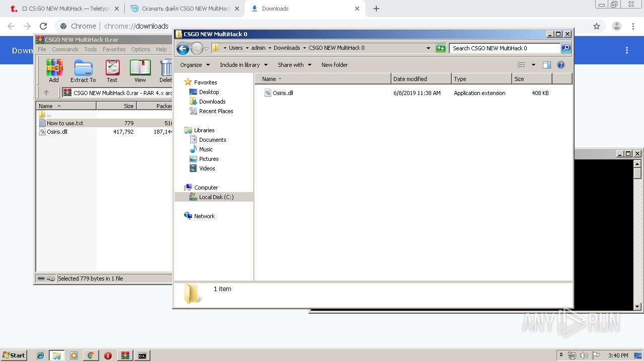Click the Explorer Forward arrow button
644x362 pixels.
pyautogui.click(x=197, y=48)
